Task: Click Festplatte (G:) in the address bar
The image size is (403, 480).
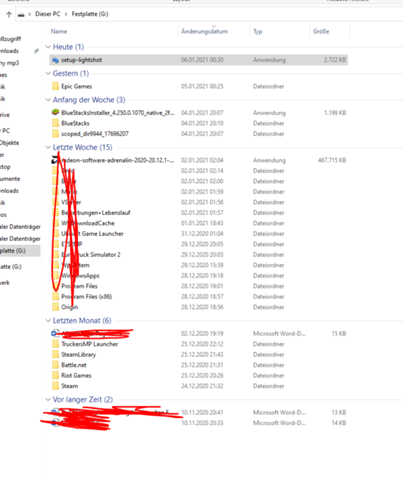Action: (x=90, y=14)
